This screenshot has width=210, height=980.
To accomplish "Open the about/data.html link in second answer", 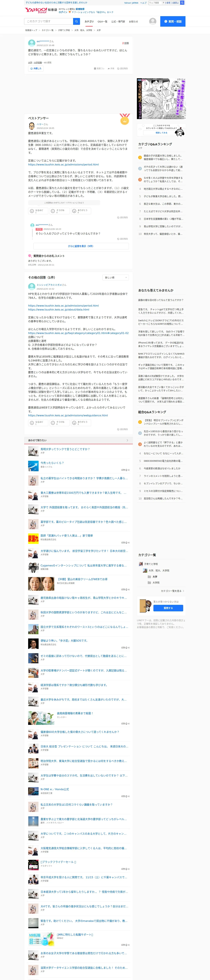I will (x=58, y=310).
